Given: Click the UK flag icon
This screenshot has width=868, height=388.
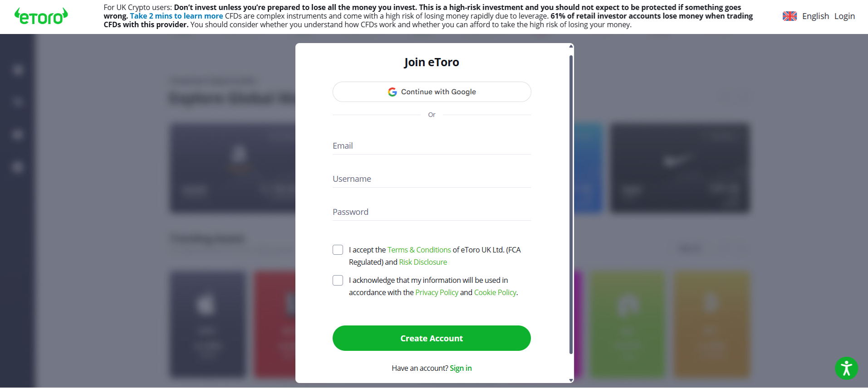Looking at the screenshot, I should (x=790, y=15).
